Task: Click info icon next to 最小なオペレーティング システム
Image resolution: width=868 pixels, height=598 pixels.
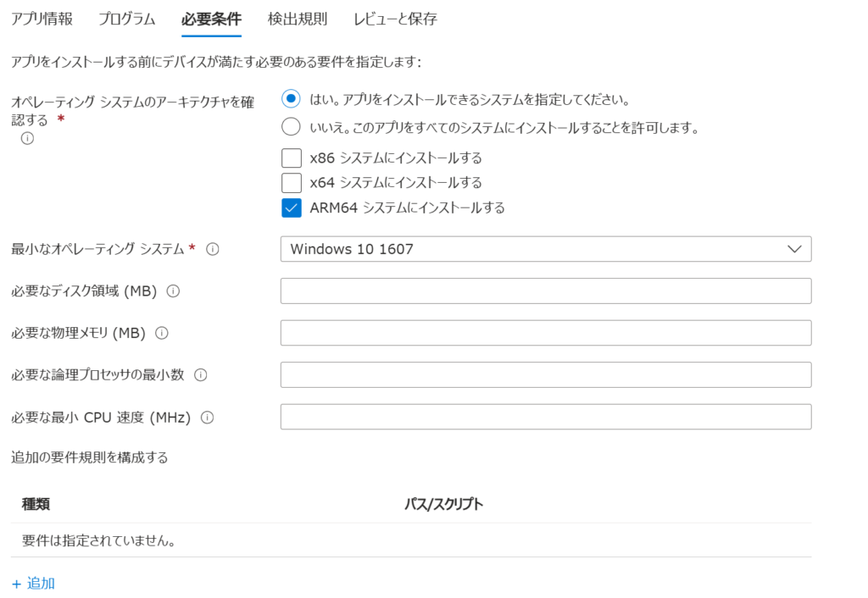Action: (213, 249)
